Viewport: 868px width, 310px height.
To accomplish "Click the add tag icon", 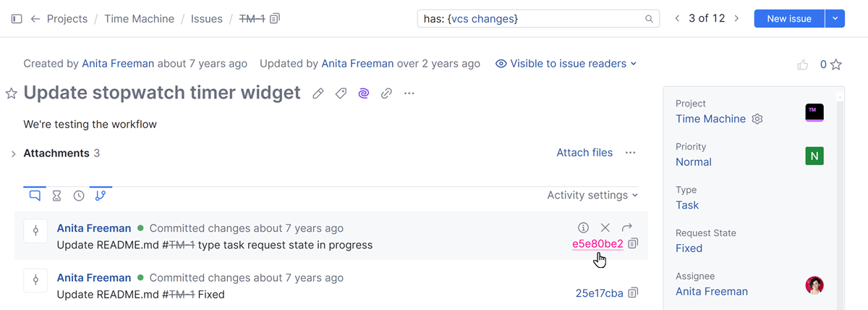I will pyautogui.click(x=341, y=93).
